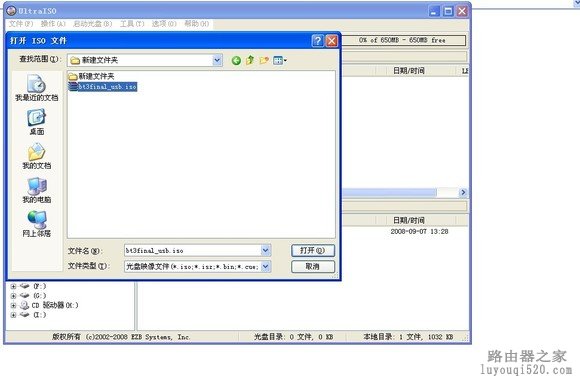
Task: Go to 桌面 desktop shortcut
Action: pos(36,122)
